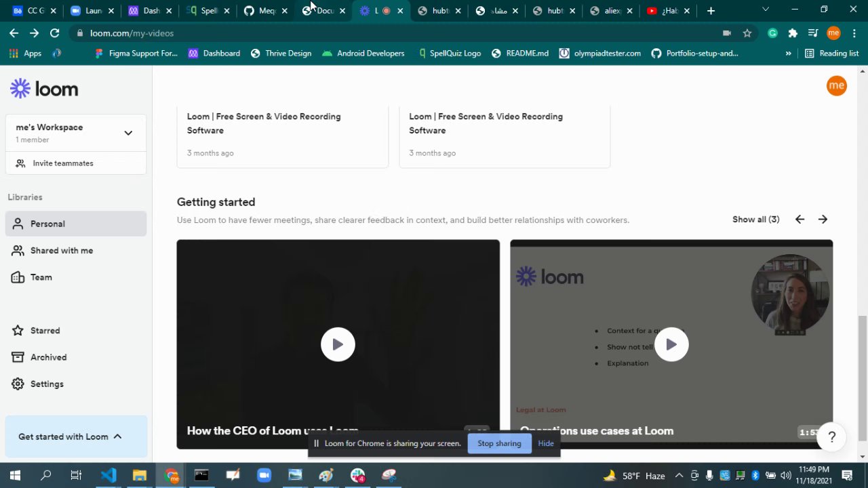Open File Explorer from taskbar
Screen dimensions: 868x488
coord(140,475)
